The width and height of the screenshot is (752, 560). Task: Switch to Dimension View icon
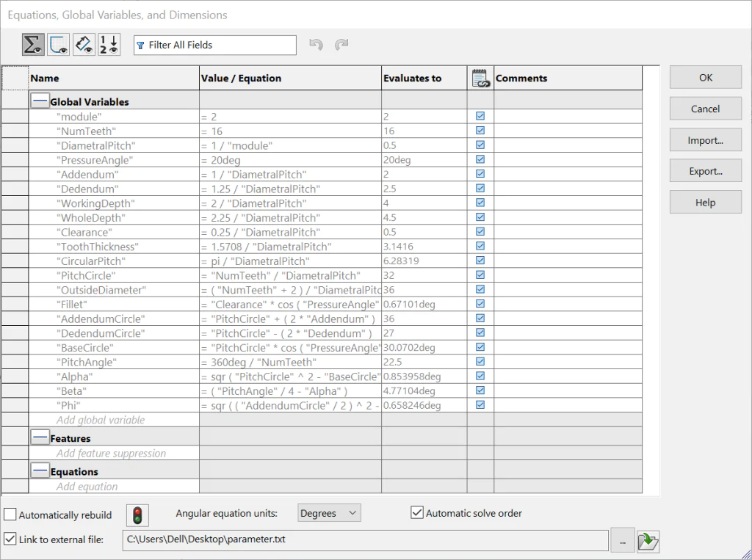click(84, 45)
